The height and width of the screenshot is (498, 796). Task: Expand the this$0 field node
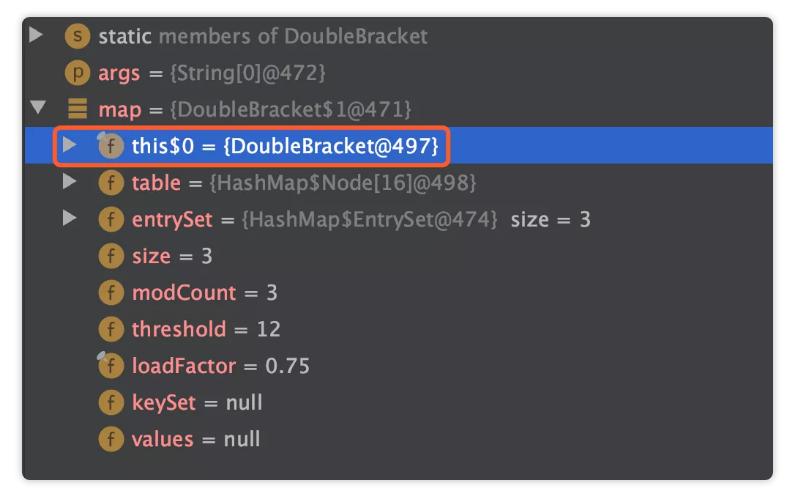click(69, 146)
